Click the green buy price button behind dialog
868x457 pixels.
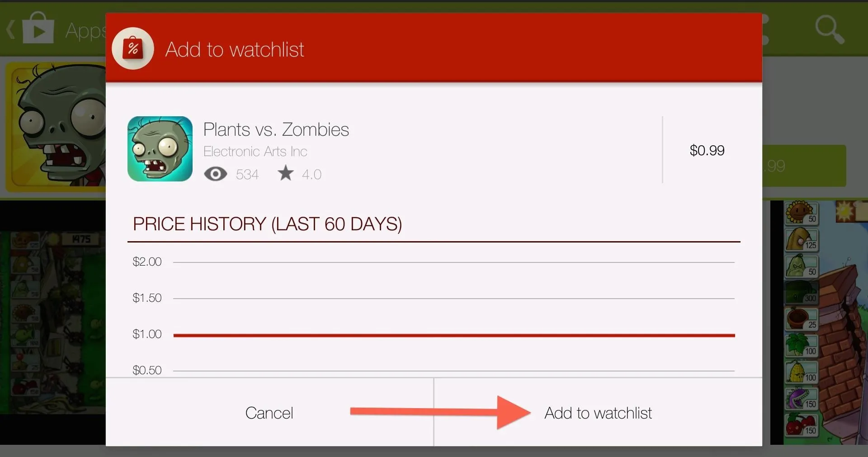(804, 166)
